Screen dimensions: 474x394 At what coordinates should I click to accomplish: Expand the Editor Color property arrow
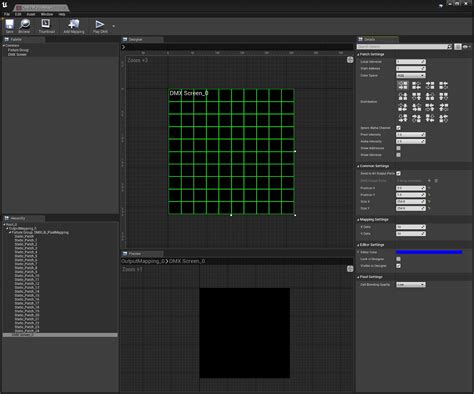358,252
